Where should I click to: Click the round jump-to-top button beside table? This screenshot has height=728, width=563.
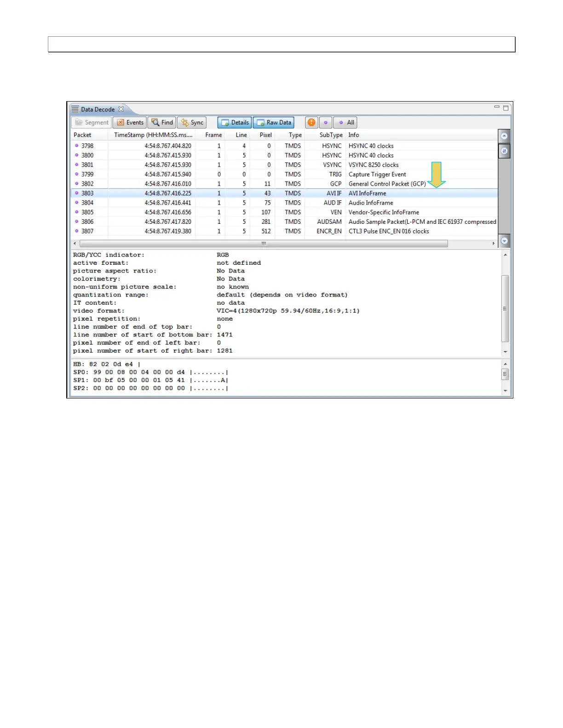505,136
